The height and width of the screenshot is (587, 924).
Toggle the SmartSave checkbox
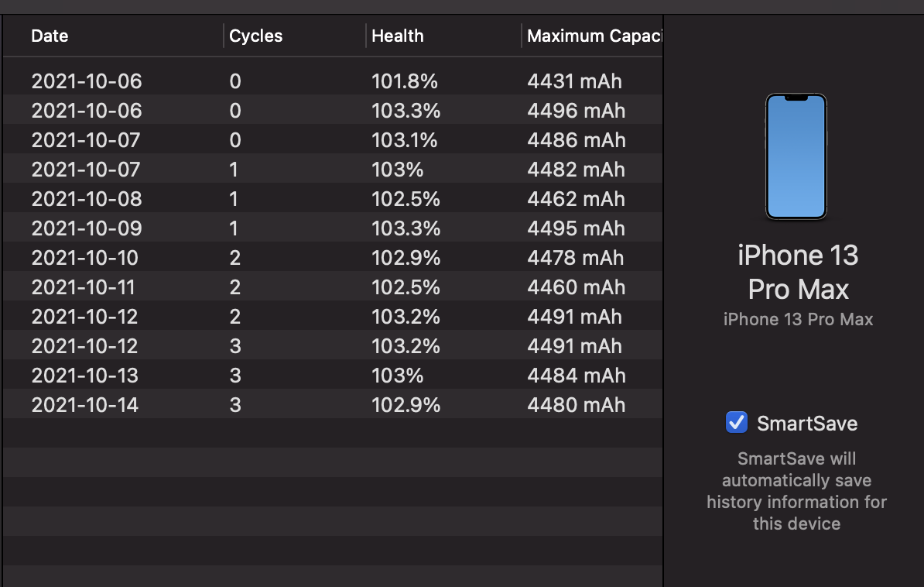pyautogui.click(x=736, y=423)
